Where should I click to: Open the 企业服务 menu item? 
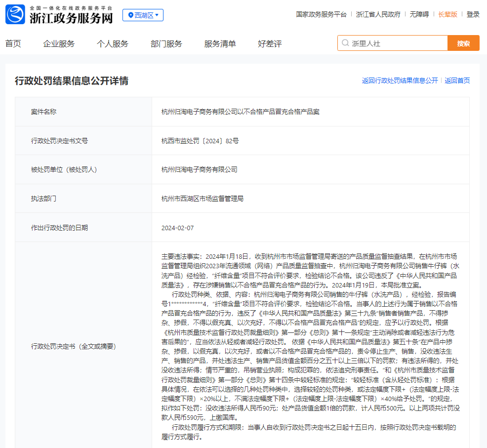click(x=59, y=43)
